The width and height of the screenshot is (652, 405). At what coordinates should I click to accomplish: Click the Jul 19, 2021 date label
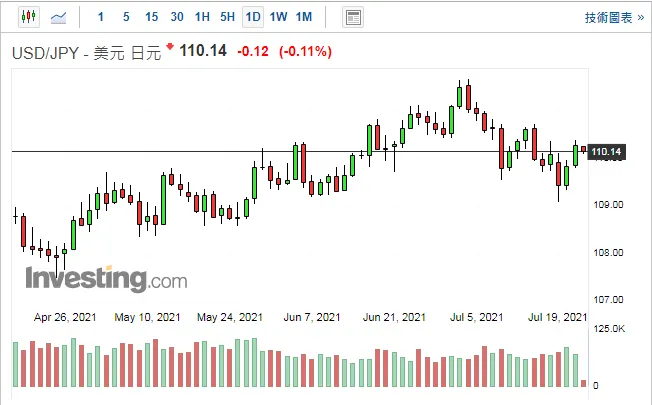pyautogui.click(x=558, y=317)
